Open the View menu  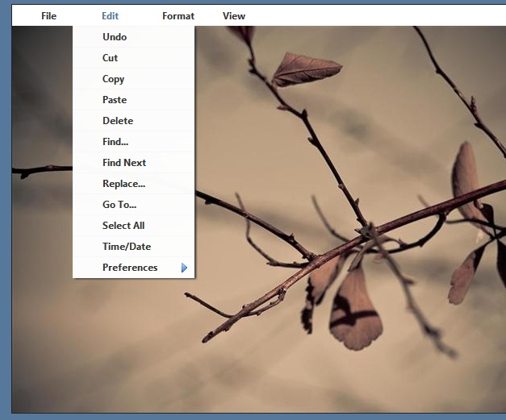(234, 15)
